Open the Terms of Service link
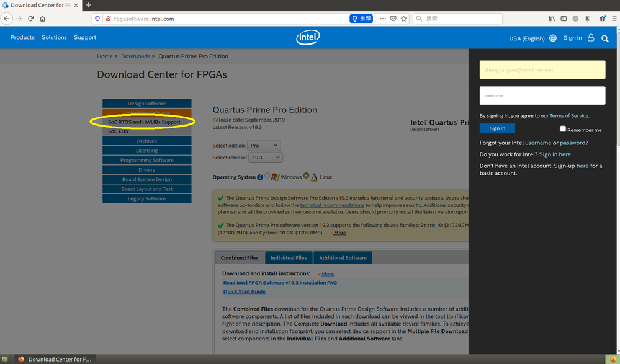620x364 pixels. pyautogui.click(x=568, y=116)
